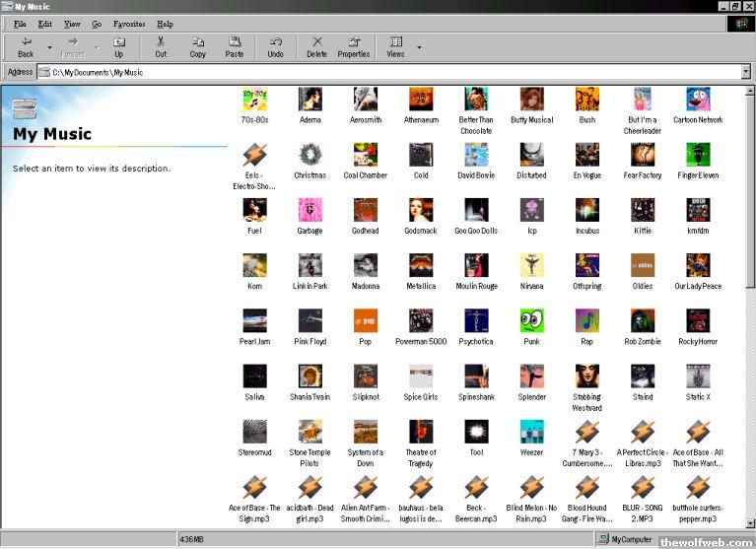The width and height of the screenshot is (756, 549).
Task: Click the Undo toolbar icon
Action: [x=276, y=46]
